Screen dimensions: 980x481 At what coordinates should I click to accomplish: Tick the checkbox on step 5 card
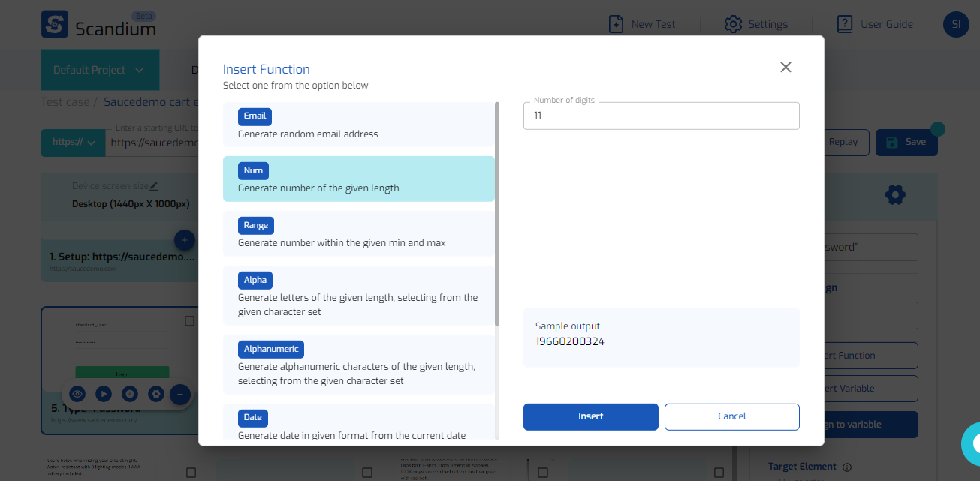(x=189, y=321)
